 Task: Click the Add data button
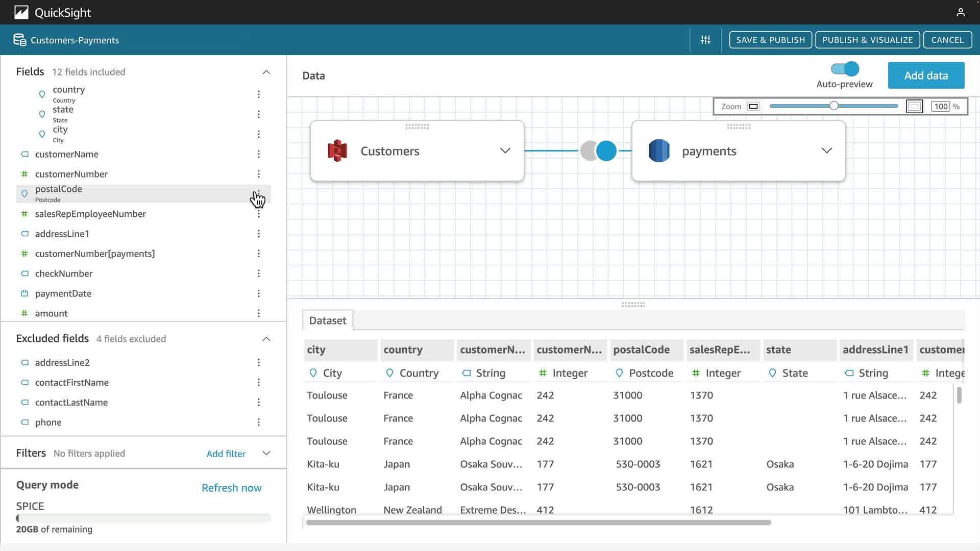pyautogui.click(x=926, y=76)
